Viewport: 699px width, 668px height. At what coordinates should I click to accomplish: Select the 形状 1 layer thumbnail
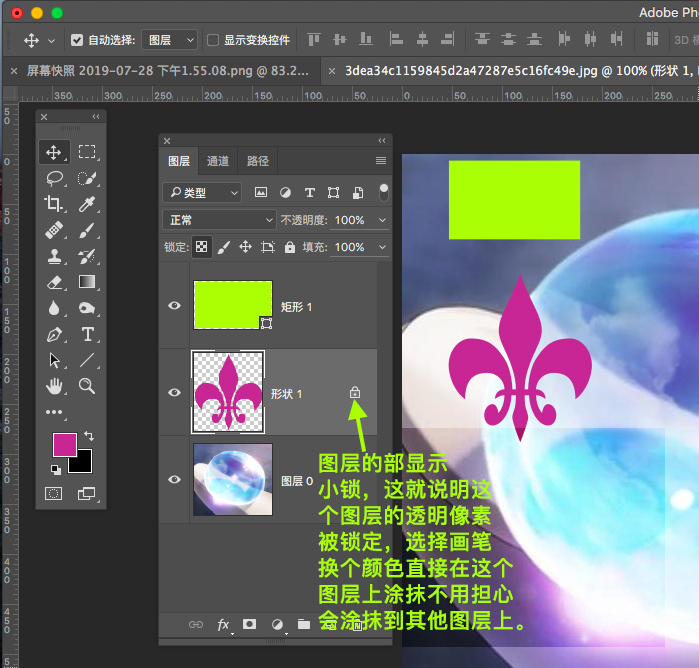coord(227,392)
